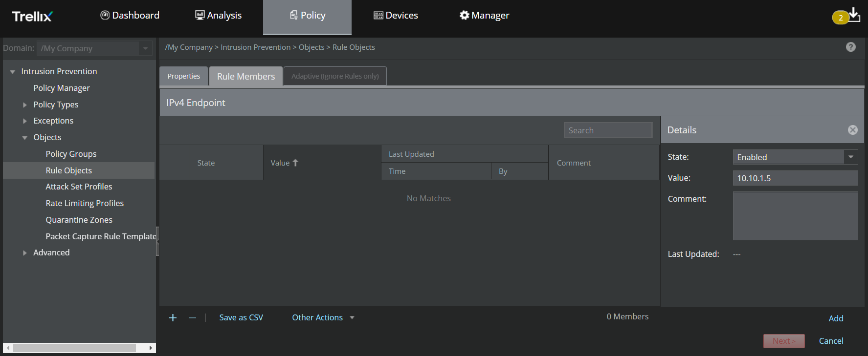Sort by Value column ascending arrow
Screen dimensions: 868x356
coord(295,163)
